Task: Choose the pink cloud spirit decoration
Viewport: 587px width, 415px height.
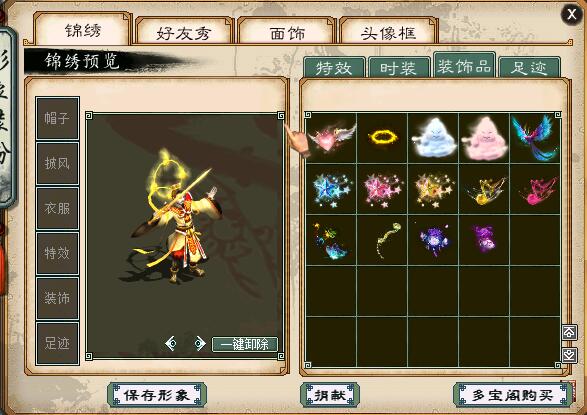Action: tap(484, 138)
